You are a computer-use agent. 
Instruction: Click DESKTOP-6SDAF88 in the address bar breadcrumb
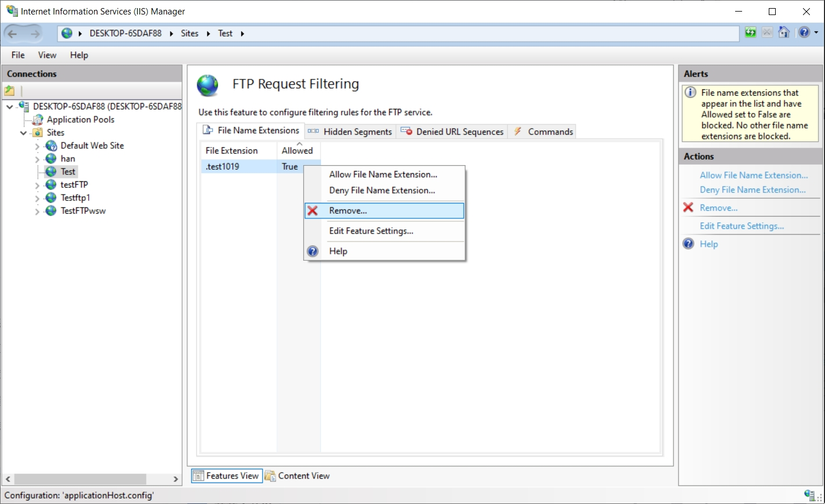click(x=125, y=34)
